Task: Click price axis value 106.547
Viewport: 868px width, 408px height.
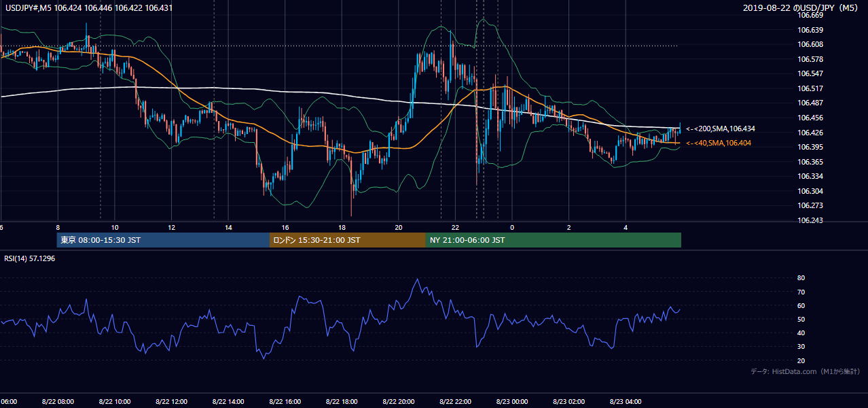Action: click(x=810, y=73)
